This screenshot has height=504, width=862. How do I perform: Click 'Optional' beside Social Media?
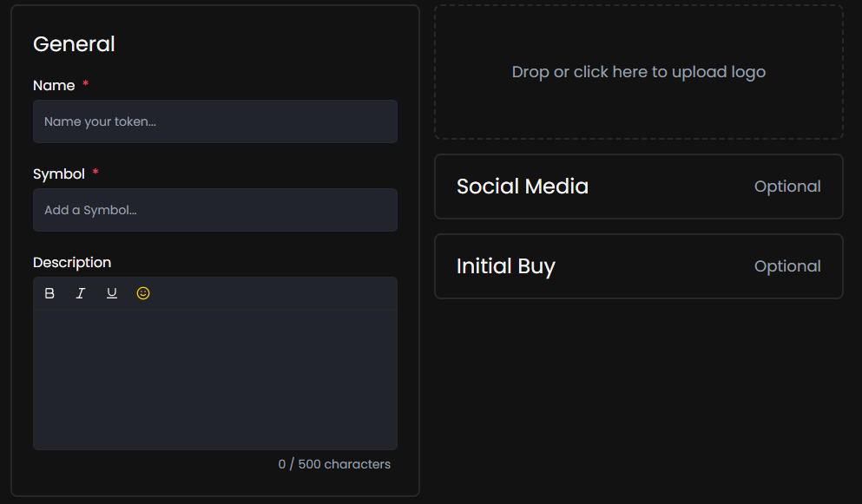click(787, 187)
